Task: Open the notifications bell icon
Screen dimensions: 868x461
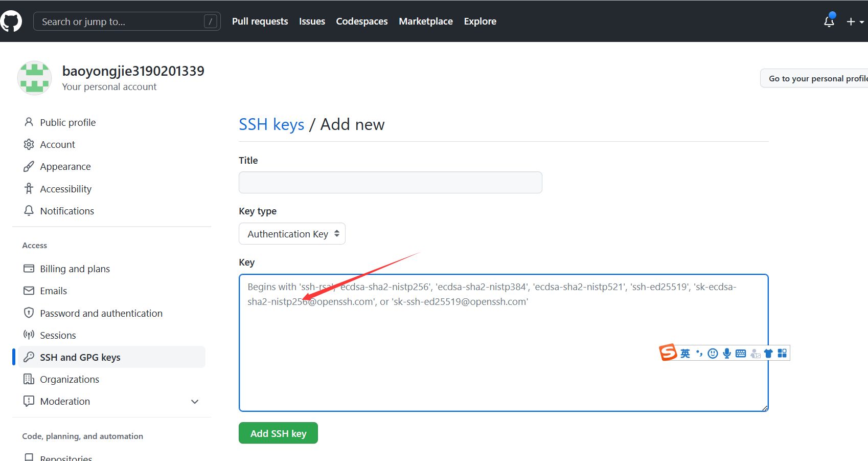Action: pos(829,21)
